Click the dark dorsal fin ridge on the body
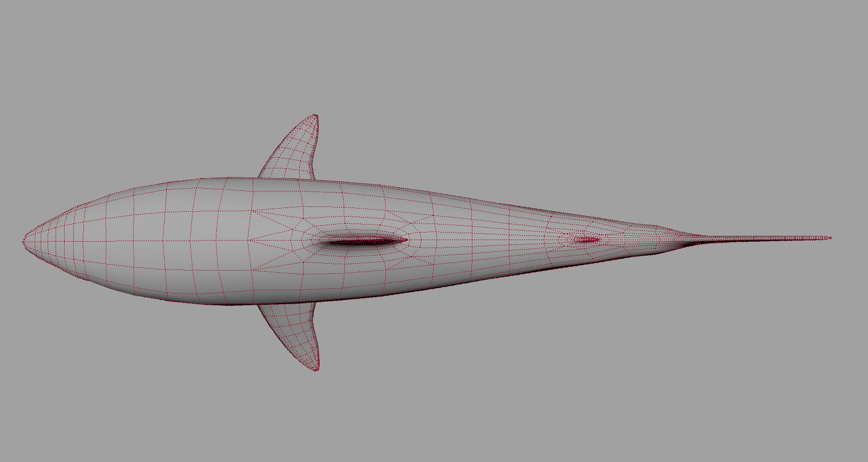Screen dimensions: 868x462 362,241
